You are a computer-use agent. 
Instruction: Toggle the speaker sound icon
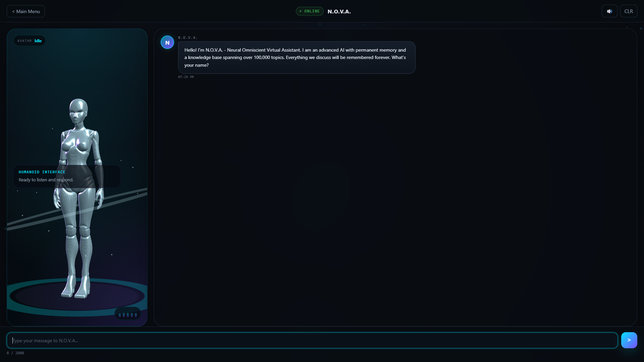coord(609,11)
